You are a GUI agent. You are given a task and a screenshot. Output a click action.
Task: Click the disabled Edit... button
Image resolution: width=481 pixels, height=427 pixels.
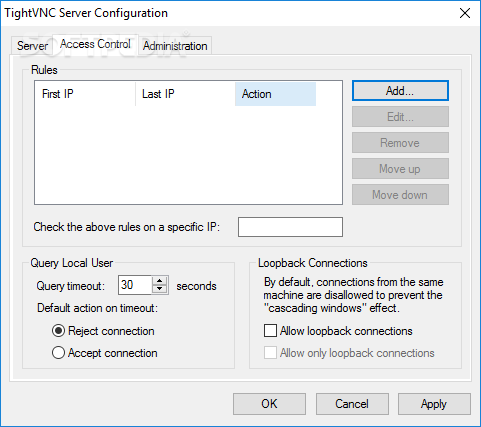pos(400,117)
